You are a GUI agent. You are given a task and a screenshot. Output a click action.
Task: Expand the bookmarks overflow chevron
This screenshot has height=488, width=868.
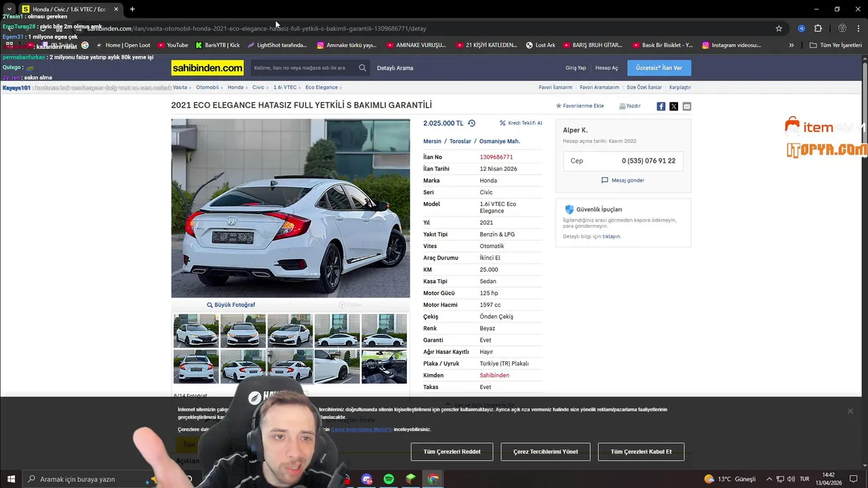791,45
